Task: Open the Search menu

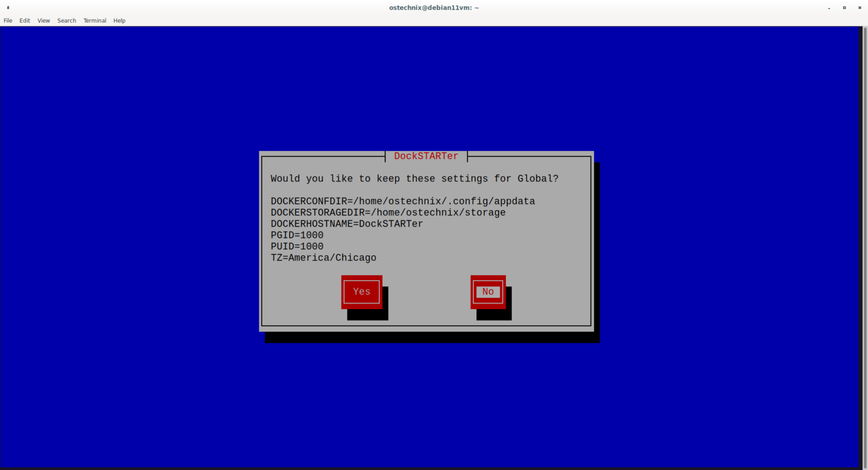Action: tap(66, 20)
